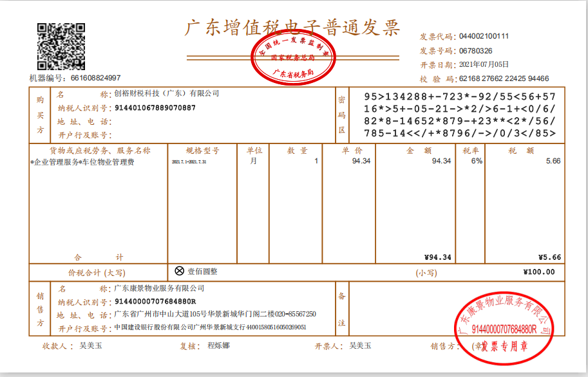
Task: Click the invoice number 06780326
Action: (x=476, y=50)
